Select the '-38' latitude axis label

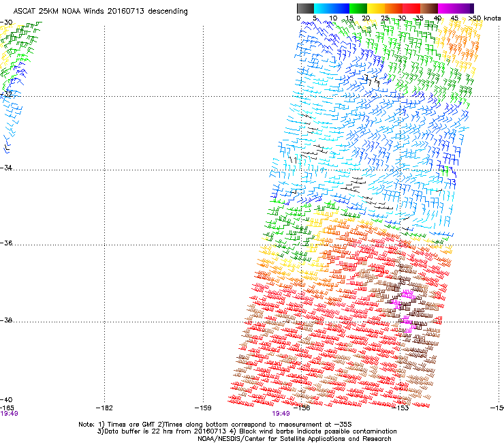tap(6, 320)
